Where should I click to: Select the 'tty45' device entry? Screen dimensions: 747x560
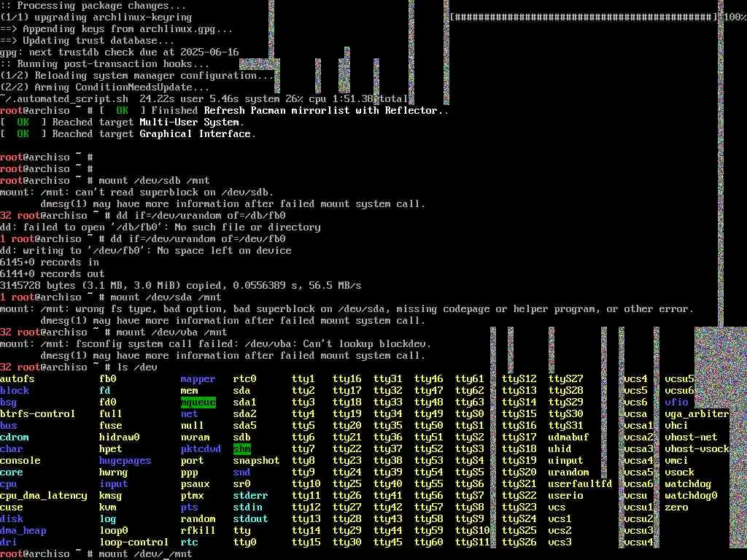388,542
